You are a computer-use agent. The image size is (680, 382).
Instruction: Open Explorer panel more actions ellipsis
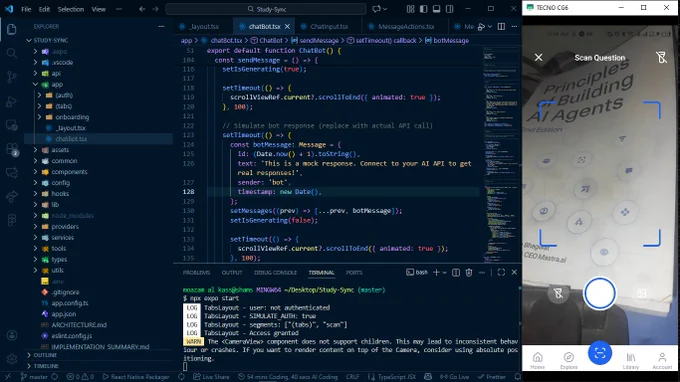(x=161, y=26)
